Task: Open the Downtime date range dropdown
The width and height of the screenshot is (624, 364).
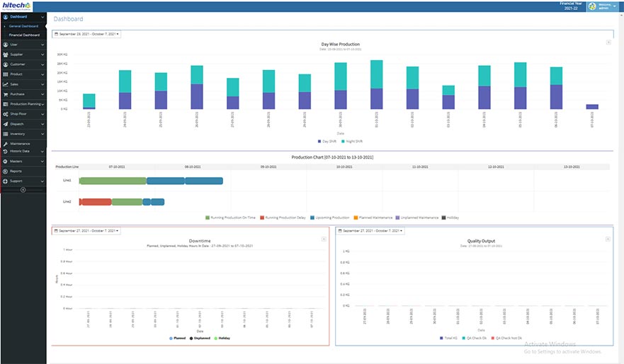Action: 86,231
